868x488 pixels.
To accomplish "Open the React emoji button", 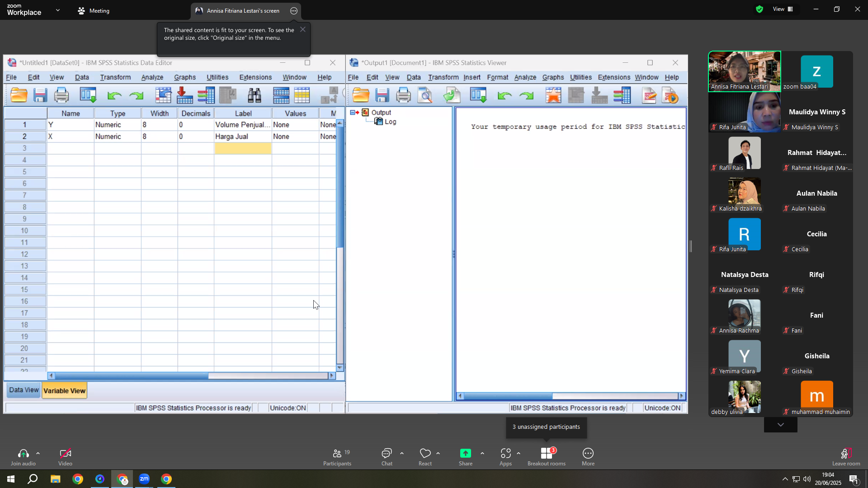I will click(x=425, y=457).
